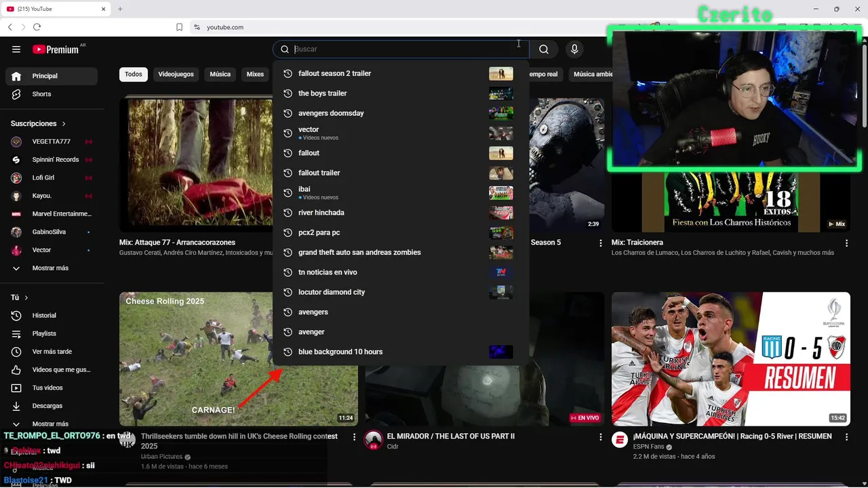Open Spinnin' Records subscription

coord(52,159)
